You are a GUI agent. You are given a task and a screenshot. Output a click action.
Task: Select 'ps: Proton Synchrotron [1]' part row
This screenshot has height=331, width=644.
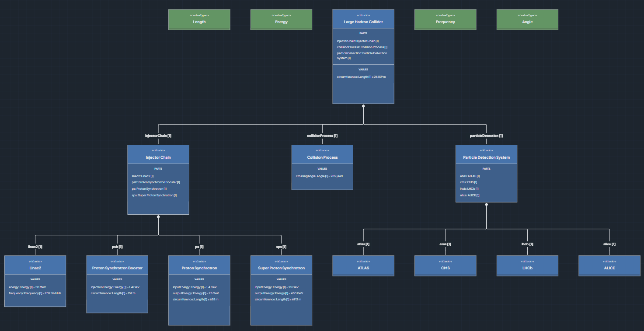(x=149, y=188)
